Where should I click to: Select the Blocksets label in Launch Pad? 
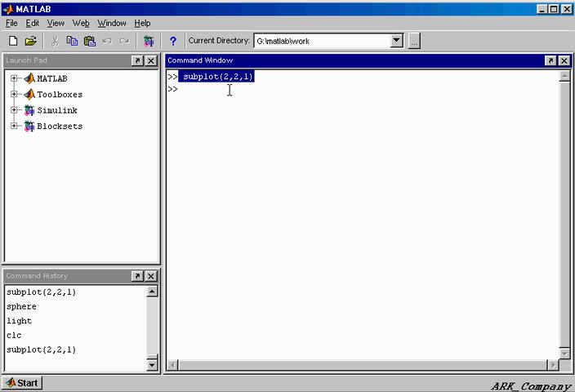pos(60,126)
